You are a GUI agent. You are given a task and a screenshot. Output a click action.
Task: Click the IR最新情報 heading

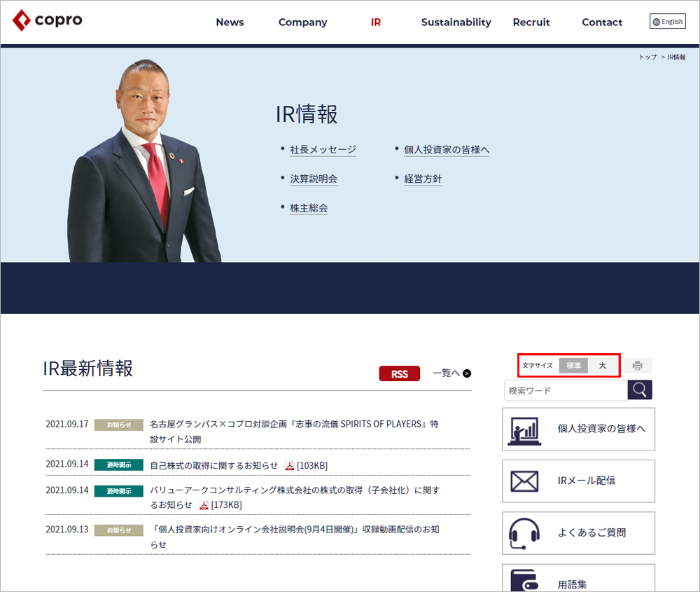click(x=88, y=369)
